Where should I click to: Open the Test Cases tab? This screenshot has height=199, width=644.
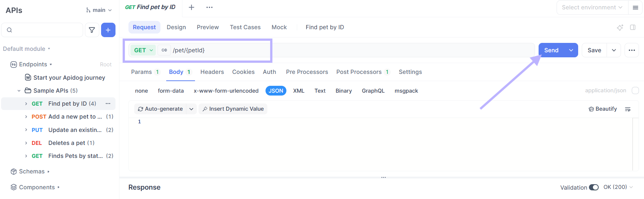click(x=245, y=27)
